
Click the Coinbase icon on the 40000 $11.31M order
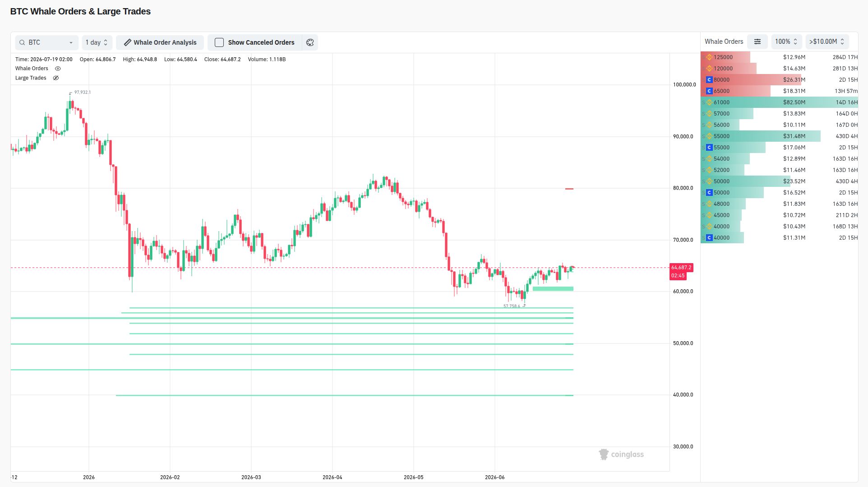point(709,238)
